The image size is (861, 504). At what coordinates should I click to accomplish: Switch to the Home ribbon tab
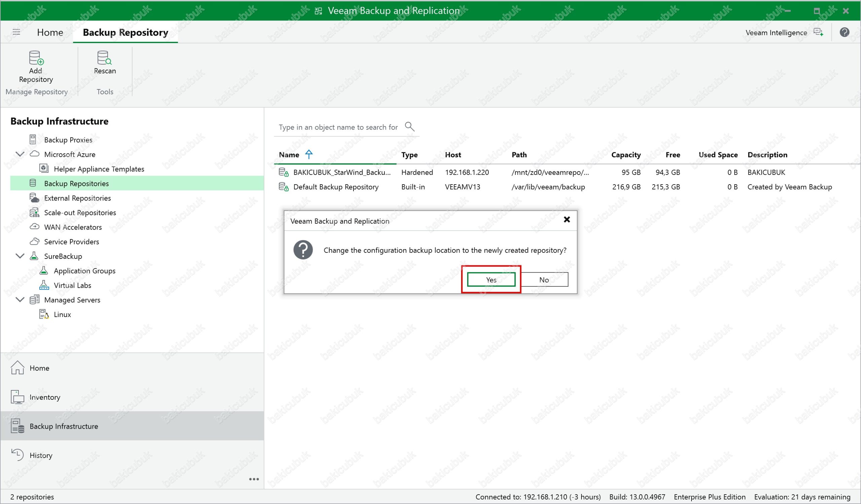tap(50, 32)
